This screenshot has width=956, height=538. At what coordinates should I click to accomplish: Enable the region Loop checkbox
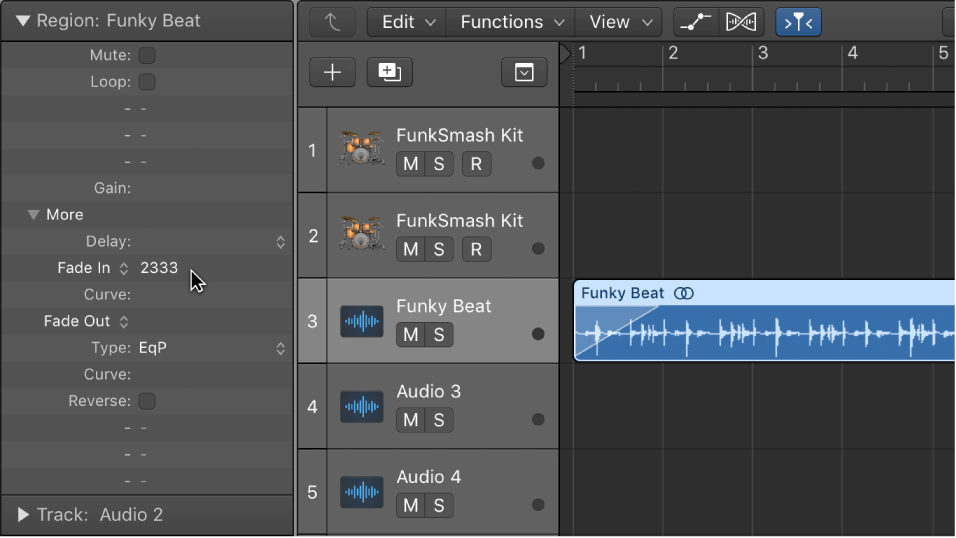[147, 82]
